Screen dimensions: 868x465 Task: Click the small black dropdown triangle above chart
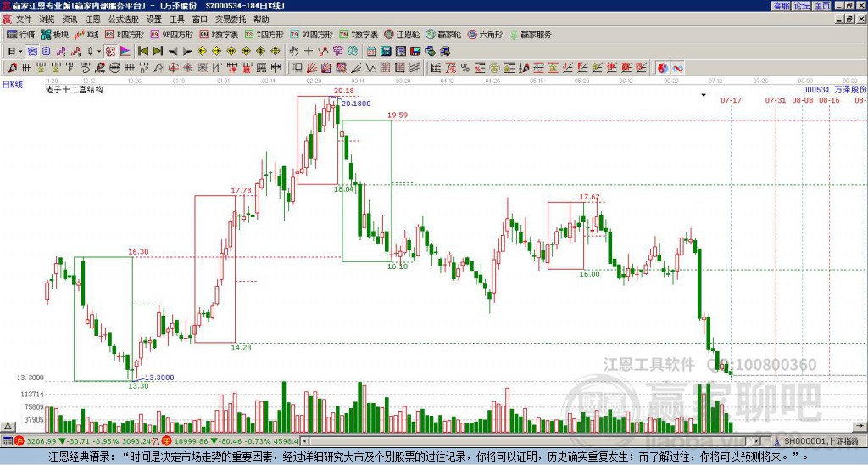tap(704, 95)
